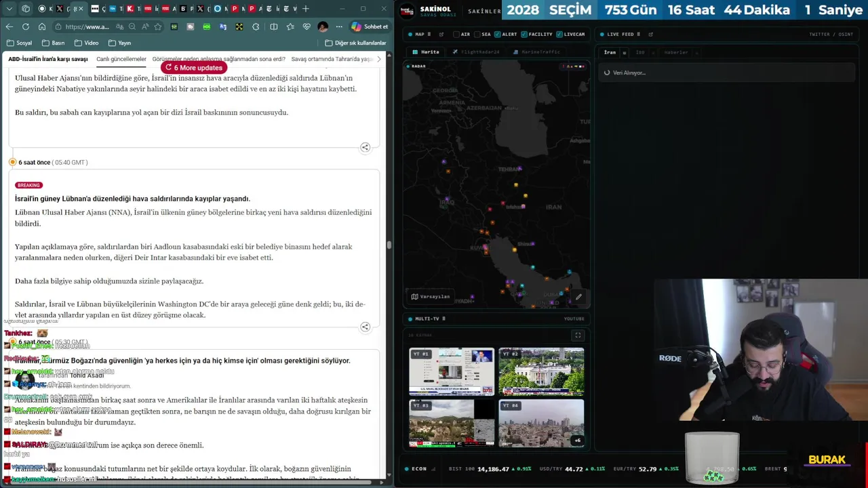This screenshot has height=488, width=868.
Task: Open 'Diğer sık kullanılanlar' folder
Action: coord(355,43)
